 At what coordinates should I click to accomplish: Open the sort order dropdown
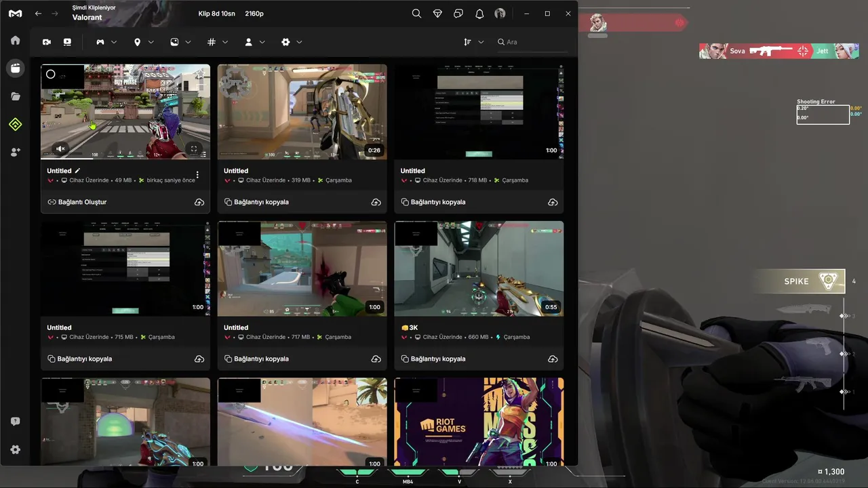click(473, 42)
